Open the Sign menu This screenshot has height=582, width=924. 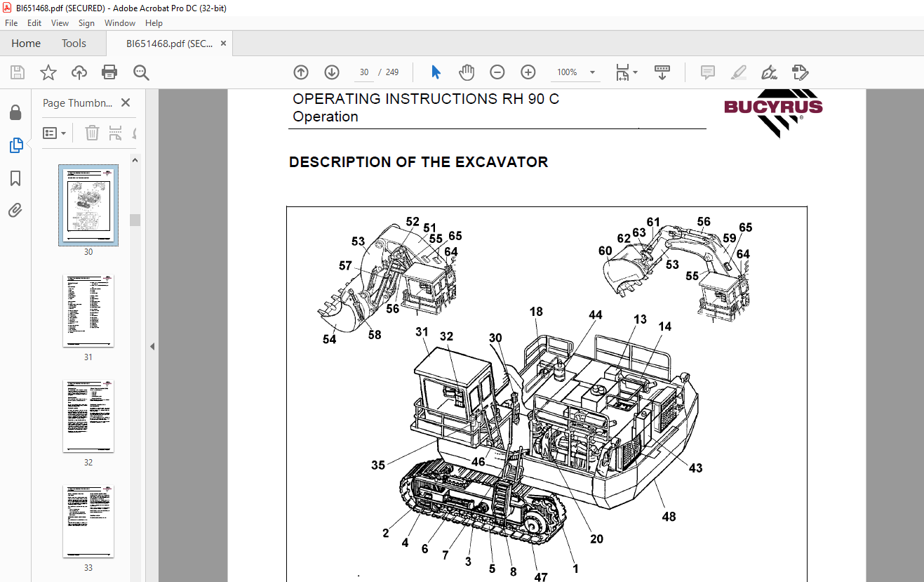(x=86, y=23)
